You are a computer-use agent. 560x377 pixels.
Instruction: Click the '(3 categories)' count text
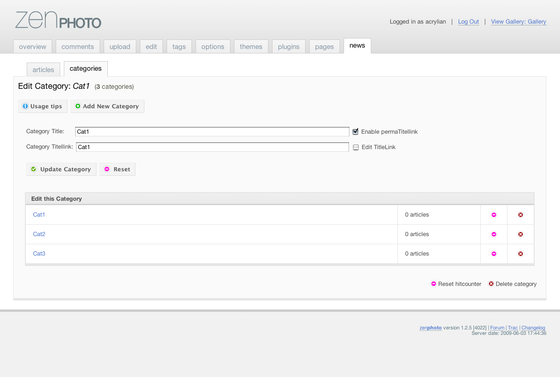point(114,87)
